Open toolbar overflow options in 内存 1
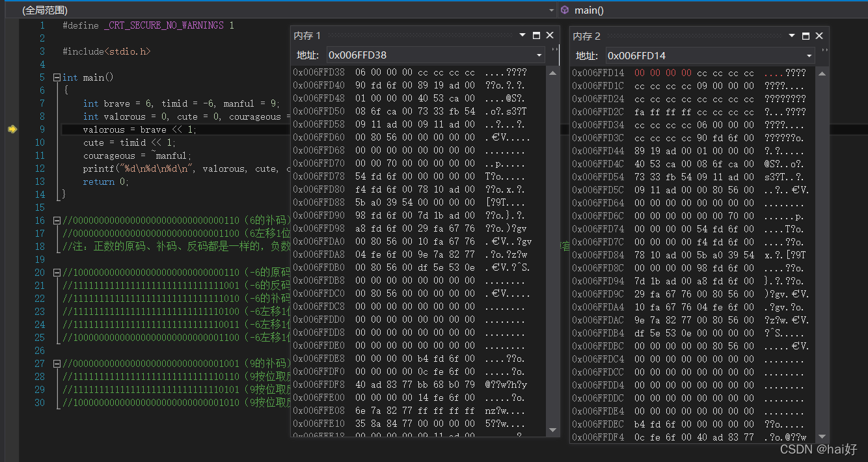 (554, 50)
